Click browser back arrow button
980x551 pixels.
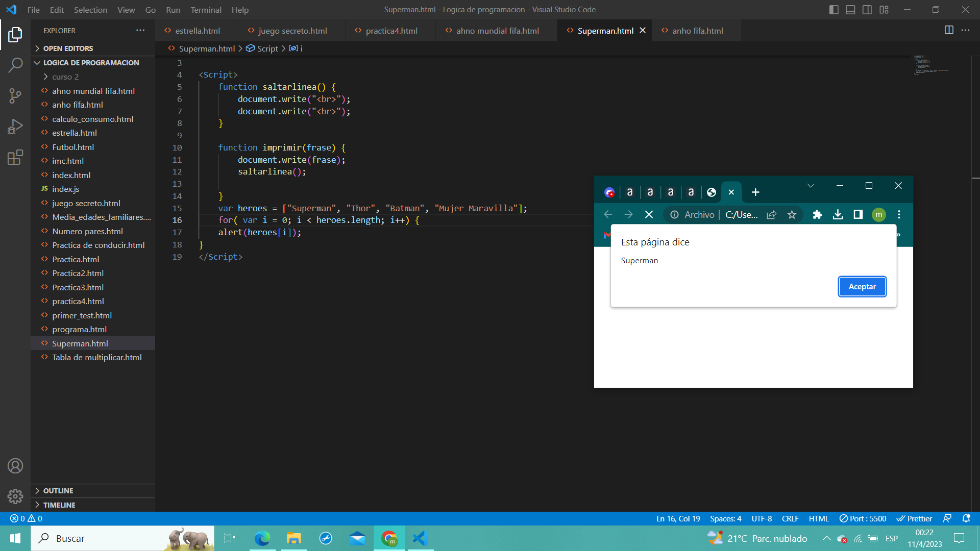click(x=608, y=215)
